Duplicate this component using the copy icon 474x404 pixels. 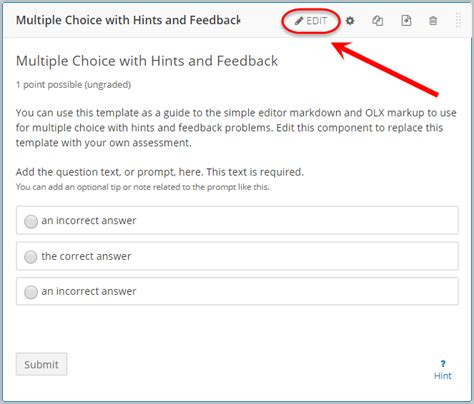(378, 21)
